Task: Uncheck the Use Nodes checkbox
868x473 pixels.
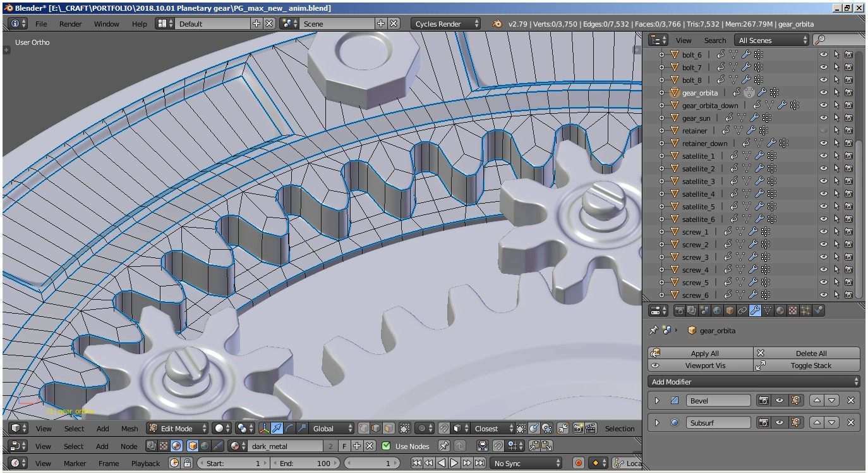Action: [386, 446]
